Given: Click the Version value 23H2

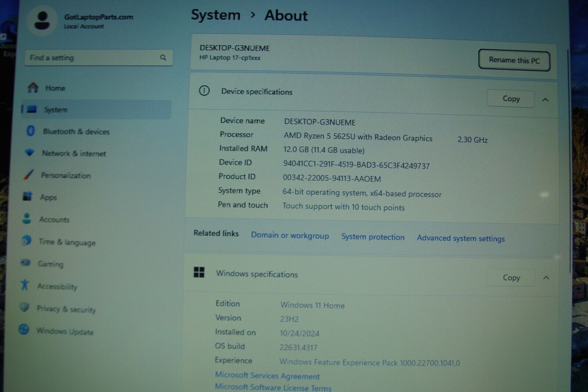Looking at the screenshot, I should click(x=289, y=319).
